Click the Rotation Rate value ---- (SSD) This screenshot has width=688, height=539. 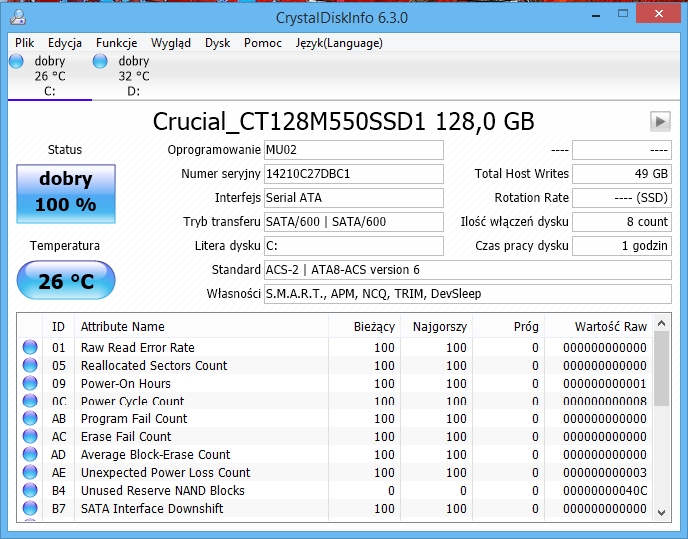click(x=622, y=198)
